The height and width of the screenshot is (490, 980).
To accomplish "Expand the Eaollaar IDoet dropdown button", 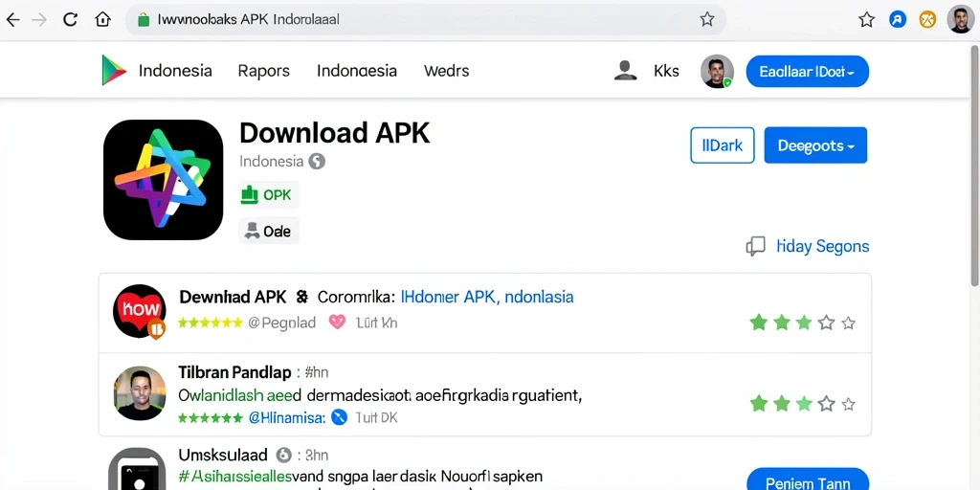I will (x=808, y=71).
